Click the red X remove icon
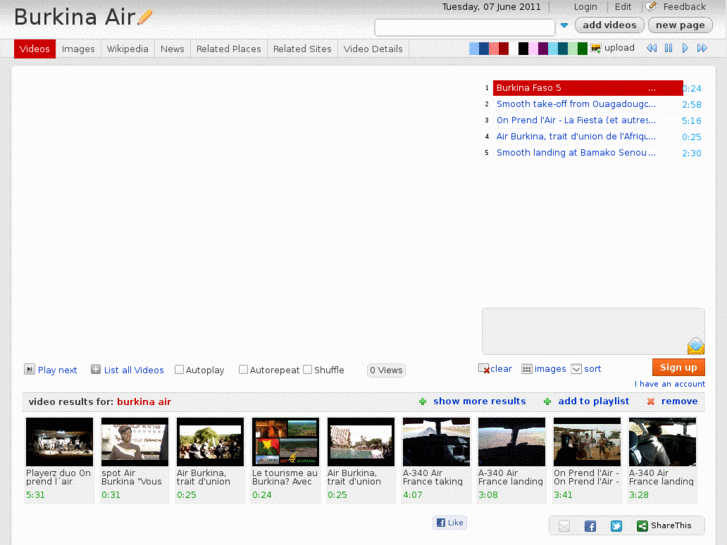The height and width of the screenshot is (545, 727). (651, 402)
